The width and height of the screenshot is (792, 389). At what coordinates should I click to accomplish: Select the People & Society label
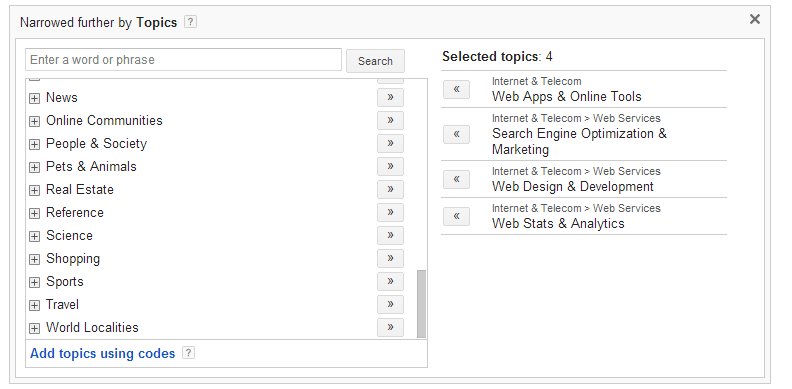click(x=96, y=143)
